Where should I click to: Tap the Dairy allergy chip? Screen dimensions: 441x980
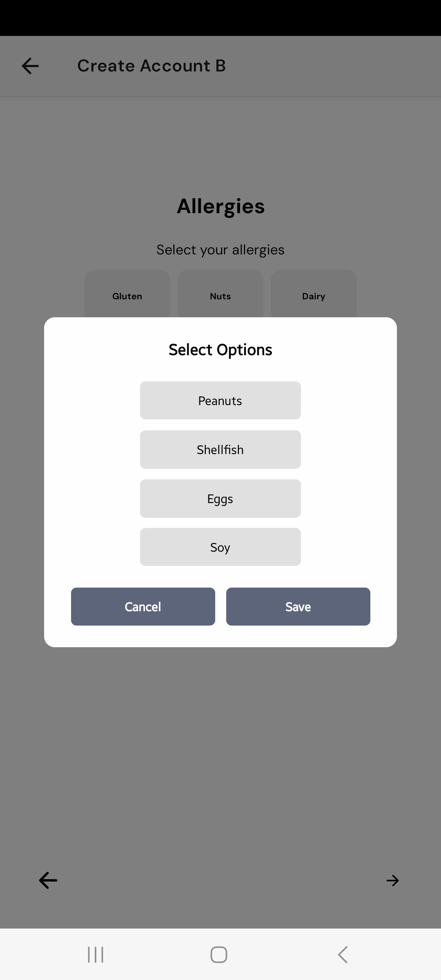314,294
